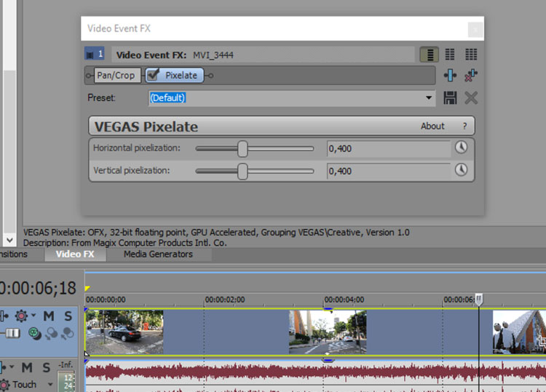Click the VEGAS Pixelate title text
Viewport: 546px width, 392px height.
146,127
